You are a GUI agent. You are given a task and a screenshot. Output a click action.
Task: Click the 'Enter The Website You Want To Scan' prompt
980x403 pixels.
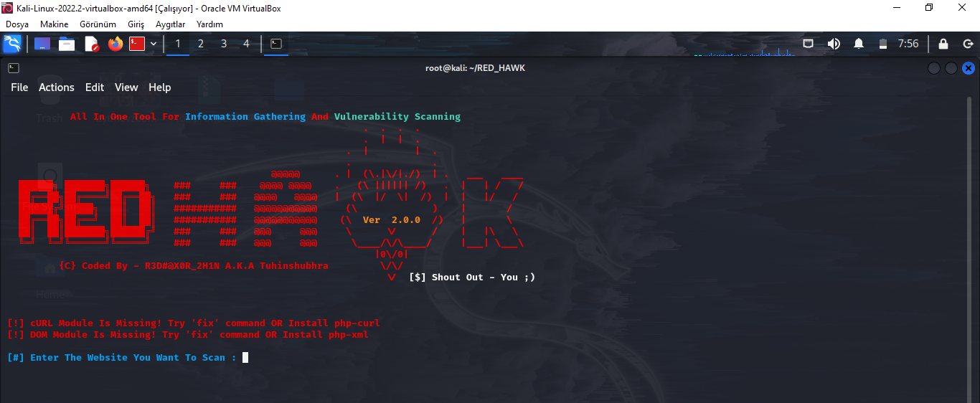pos(122,357)
